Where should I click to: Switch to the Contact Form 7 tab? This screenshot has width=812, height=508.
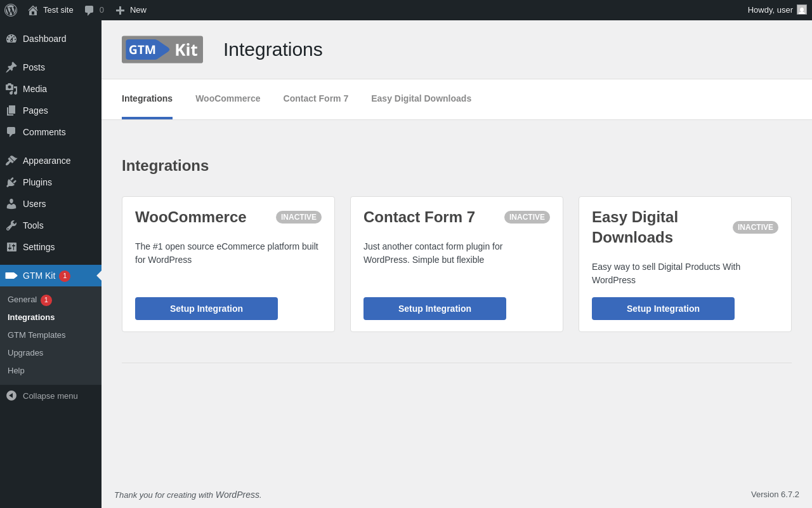click(316, 98)
